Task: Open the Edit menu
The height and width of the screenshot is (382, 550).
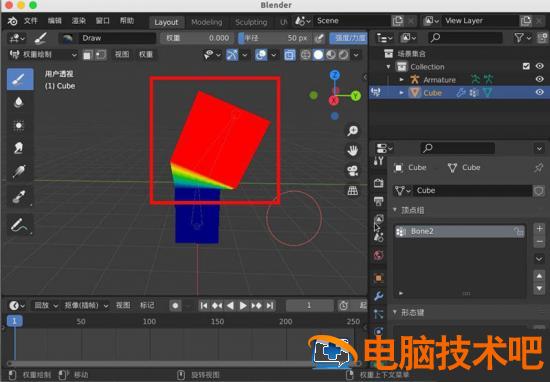Action: click(x=55, y=21)
